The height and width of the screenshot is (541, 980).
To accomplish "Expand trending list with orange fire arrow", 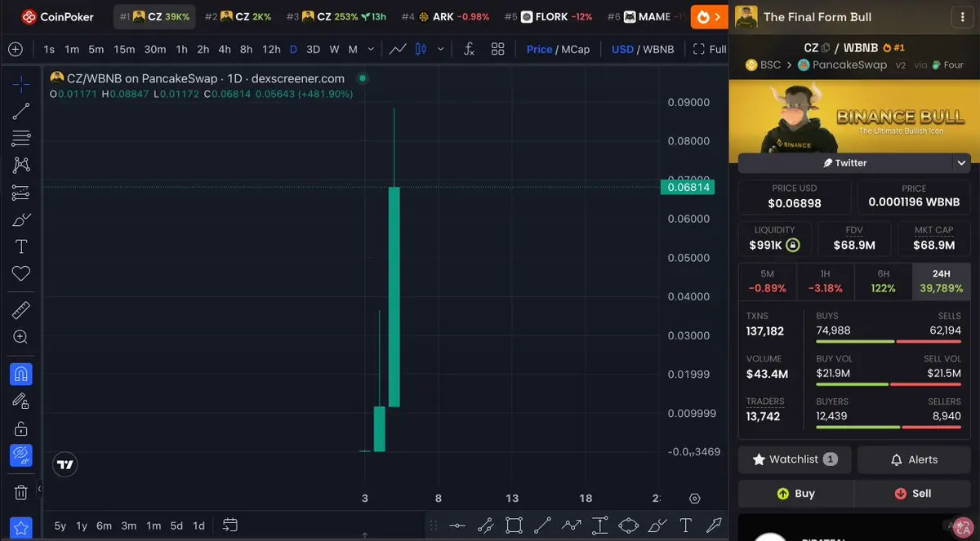I will click(709, 16).
